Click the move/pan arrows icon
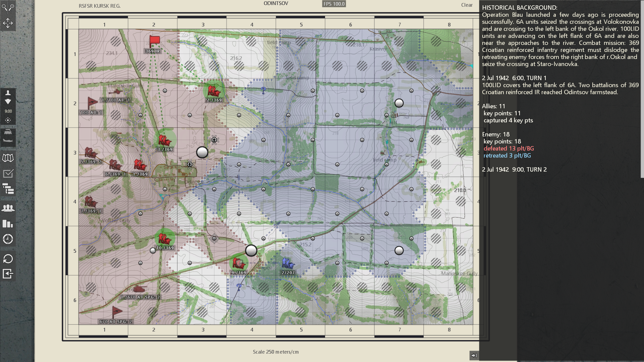644x362 pixels. (8, 23)
